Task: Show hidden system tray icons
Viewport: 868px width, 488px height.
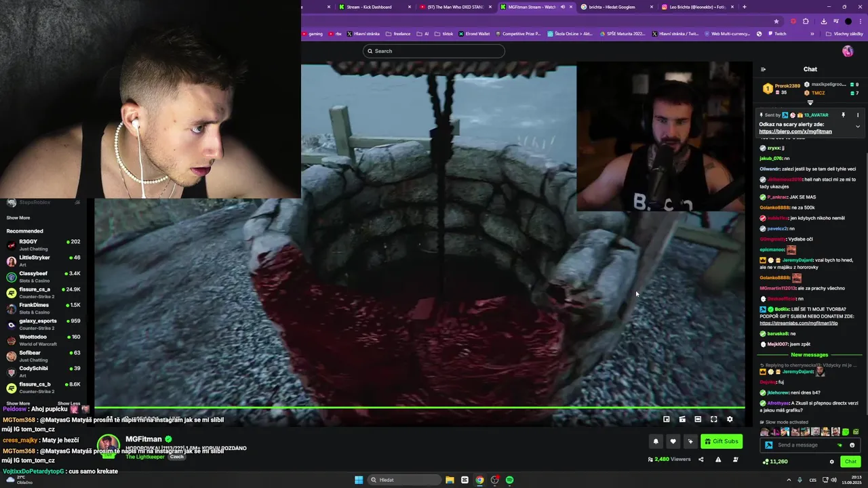Action: [x=789, y=480]
